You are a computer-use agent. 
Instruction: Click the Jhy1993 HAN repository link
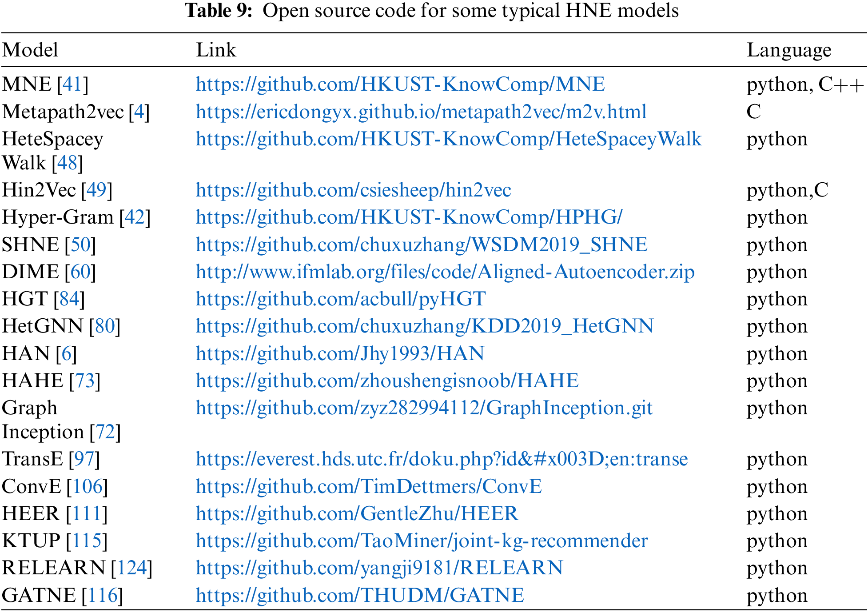(340, 354)
